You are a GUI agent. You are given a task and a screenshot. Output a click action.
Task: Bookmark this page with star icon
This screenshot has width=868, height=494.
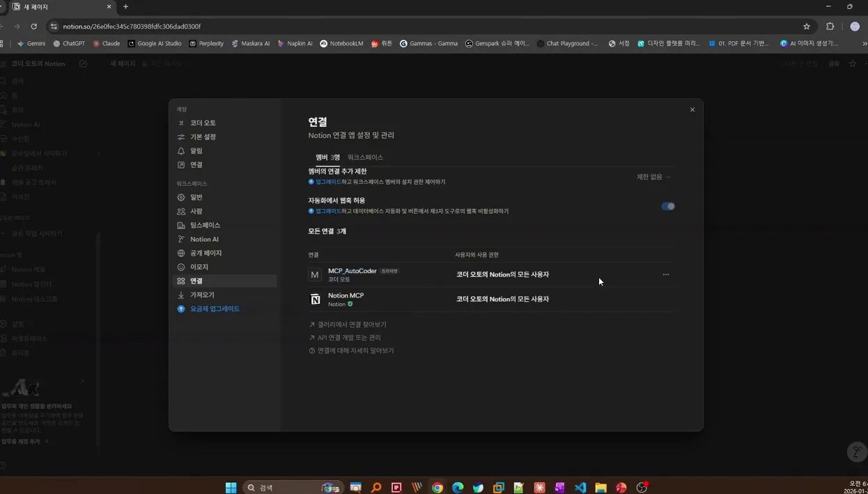click(807, 26)
